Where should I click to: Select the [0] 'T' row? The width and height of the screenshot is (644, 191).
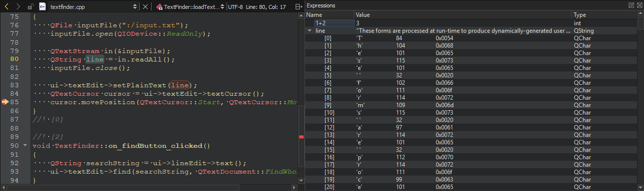[x=471, y=38]
